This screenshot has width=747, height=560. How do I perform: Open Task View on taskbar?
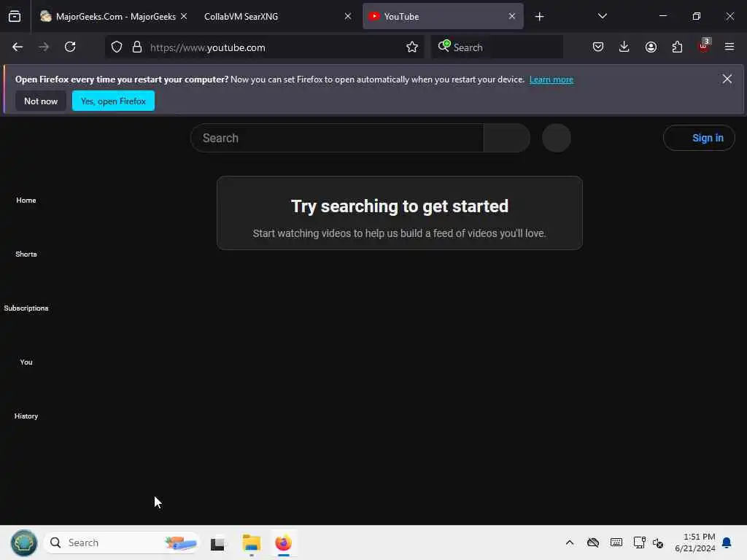coord(218,542)
